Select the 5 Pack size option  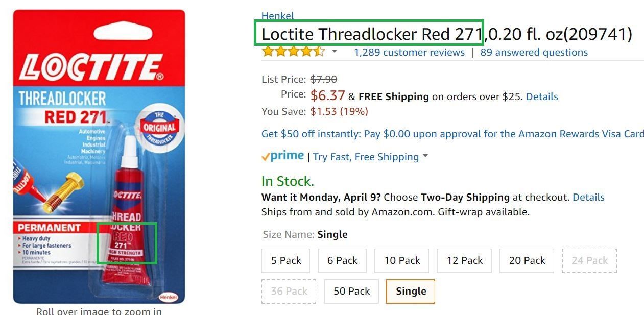click(286, 261)
